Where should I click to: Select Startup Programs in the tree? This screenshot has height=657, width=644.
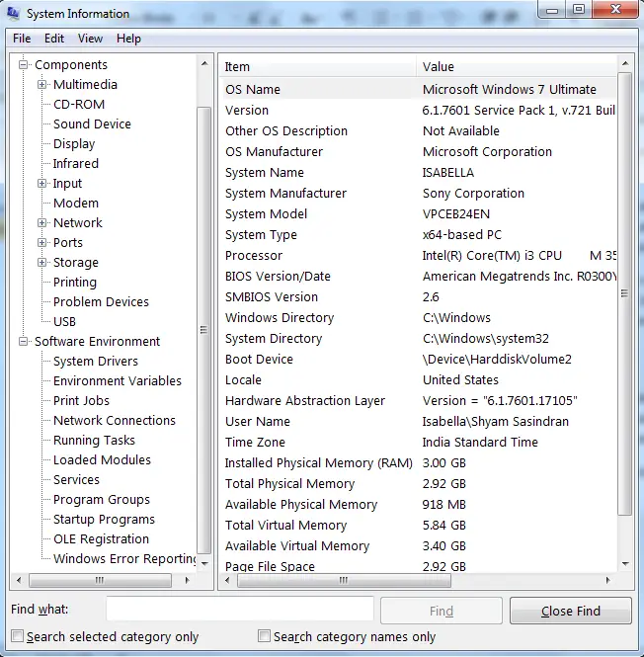[x=104, y=519]
